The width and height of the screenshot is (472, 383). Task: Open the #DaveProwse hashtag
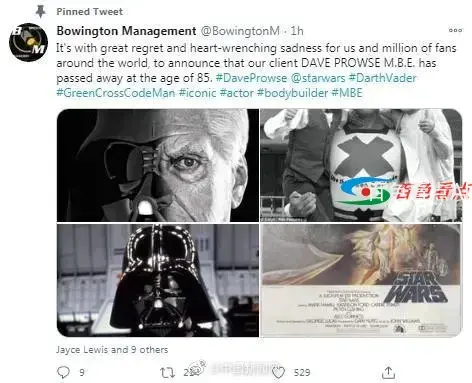(251, 78)
